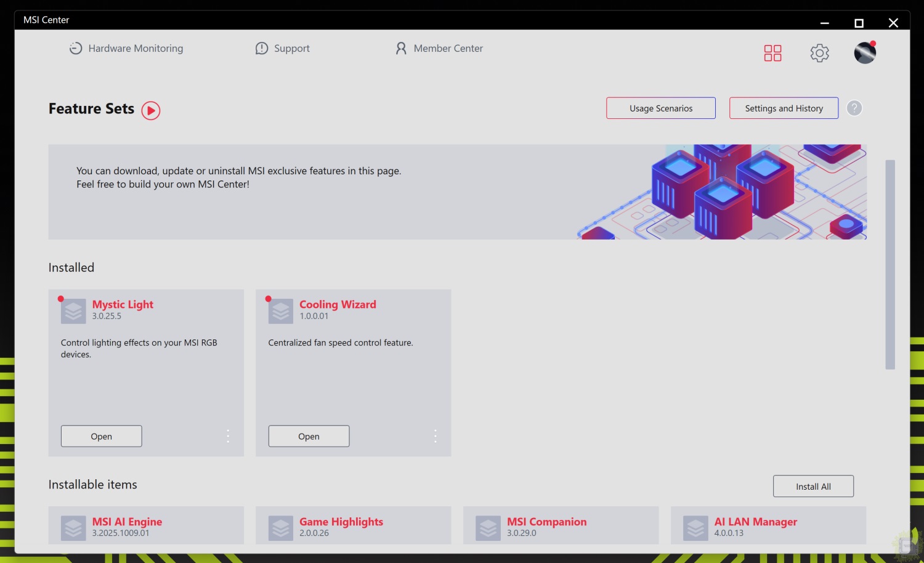Click the Usage Scenarios button
The image size is (924, 563).
click(660, 108)
